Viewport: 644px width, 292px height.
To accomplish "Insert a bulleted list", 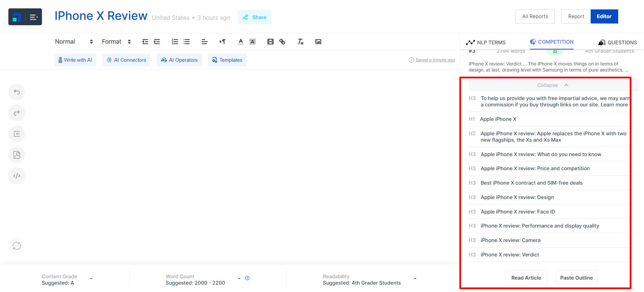I will [x=187, y=42].
